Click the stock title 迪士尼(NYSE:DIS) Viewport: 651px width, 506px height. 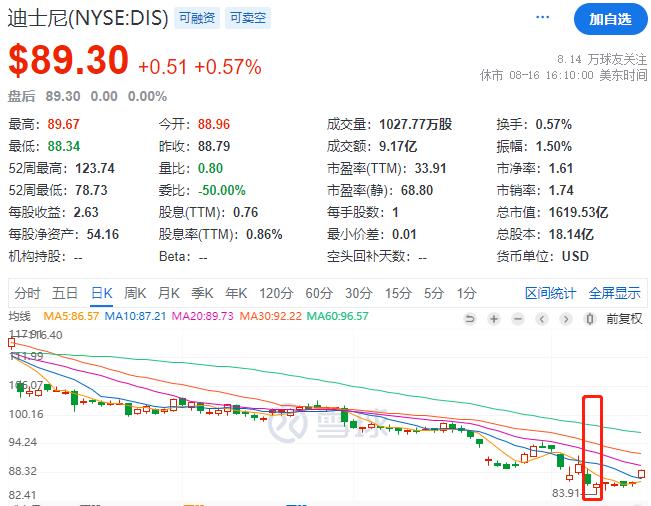88,18
